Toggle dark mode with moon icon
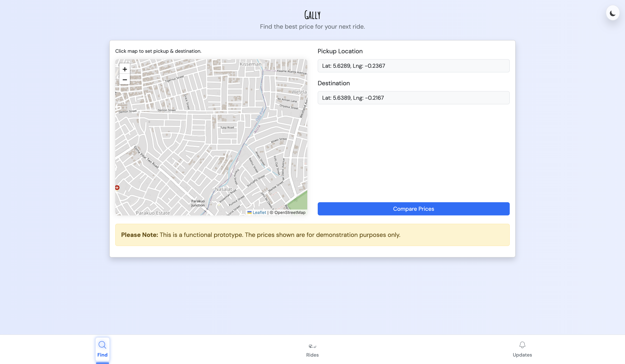Screen dimensions: 625x364 (612, 13)
